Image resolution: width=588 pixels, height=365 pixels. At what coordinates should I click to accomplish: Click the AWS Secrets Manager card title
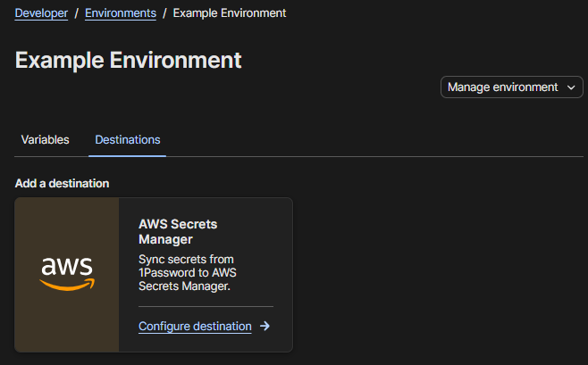point(178,231)
